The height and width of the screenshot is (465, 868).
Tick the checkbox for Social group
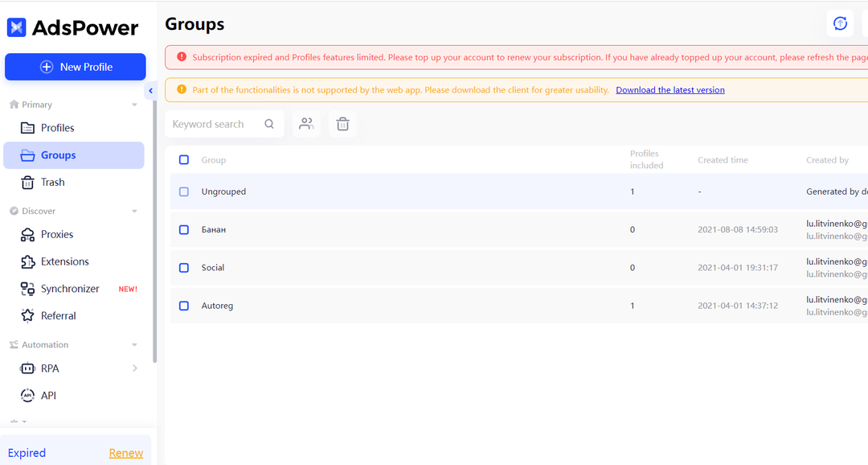point(184,268)
